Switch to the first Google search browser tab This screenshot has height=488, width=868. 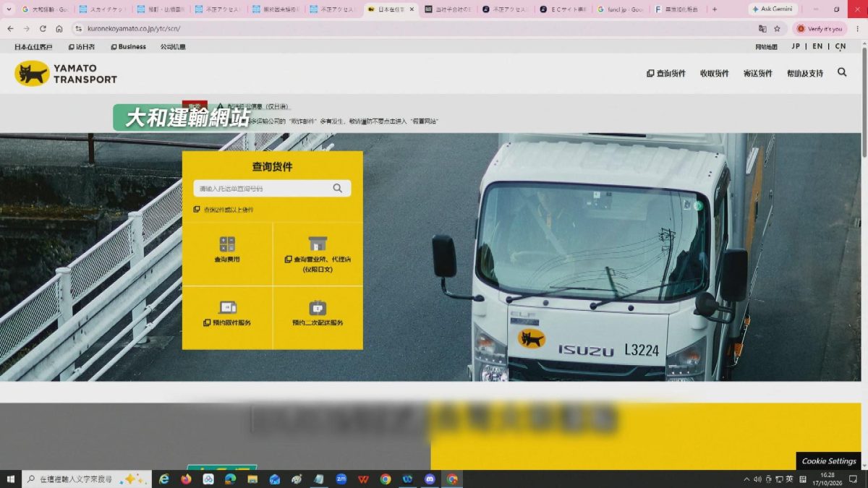click(x=45, y=9)
